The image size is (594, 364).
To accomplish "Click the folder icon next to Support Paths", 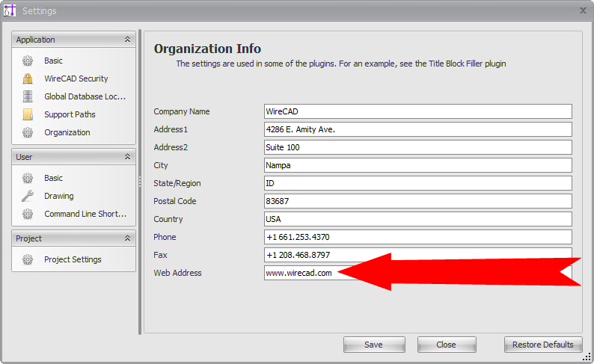I will point(28,114).
